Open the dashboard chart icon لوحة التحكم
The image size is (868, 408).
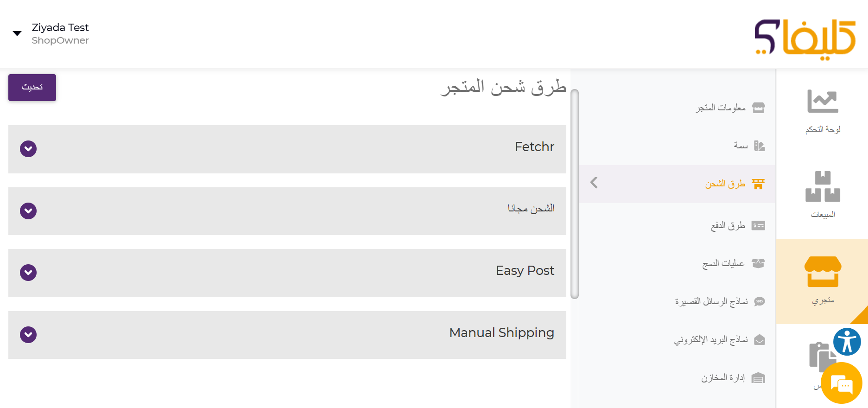click(x=823, y=101)
